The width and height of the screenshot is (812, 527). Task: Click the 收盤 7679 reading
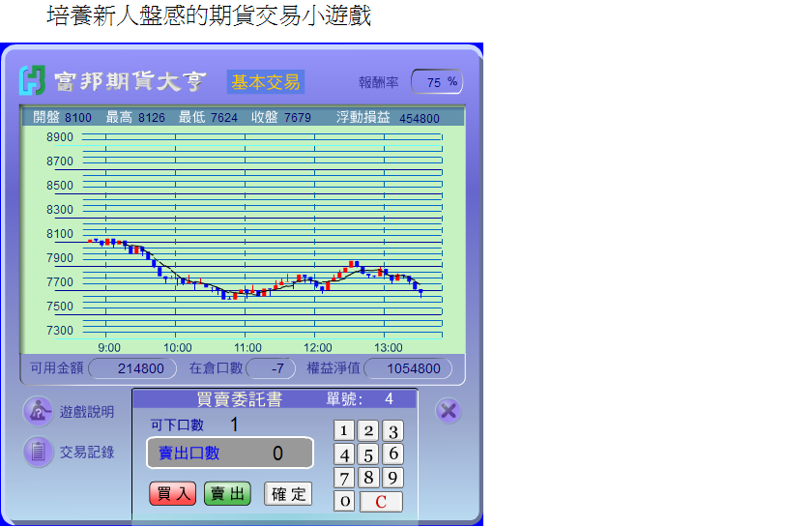pos(281,118)
